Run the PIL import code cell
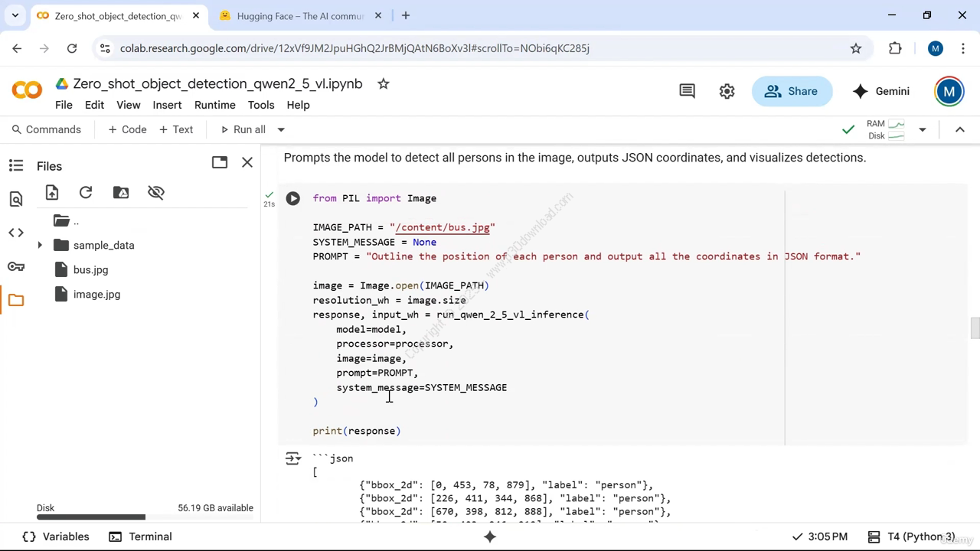980x551 pixels. 292,199
